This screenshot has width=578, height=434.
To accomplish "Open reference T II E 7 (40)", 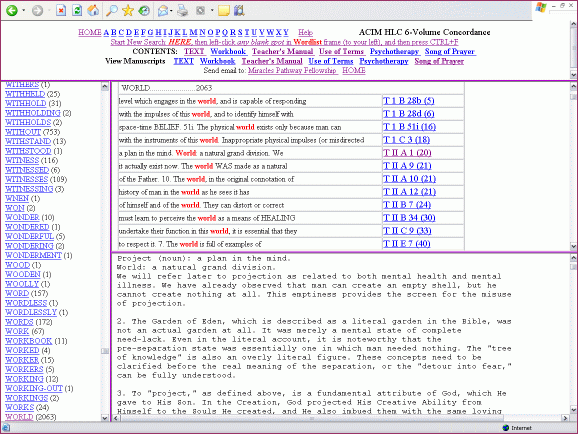I will point(407,244).
